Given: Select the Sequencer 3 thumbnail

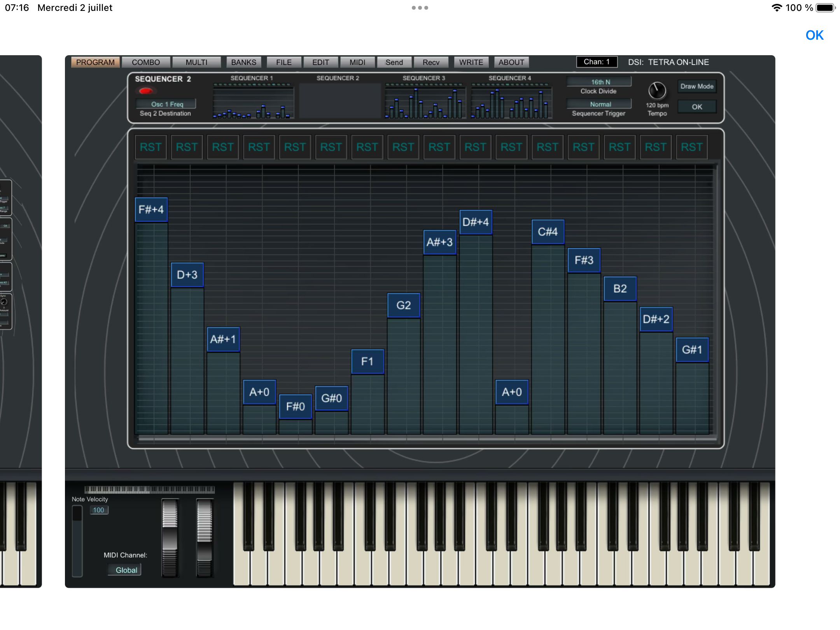Looking at the screenshot, I should click(425, 101).
